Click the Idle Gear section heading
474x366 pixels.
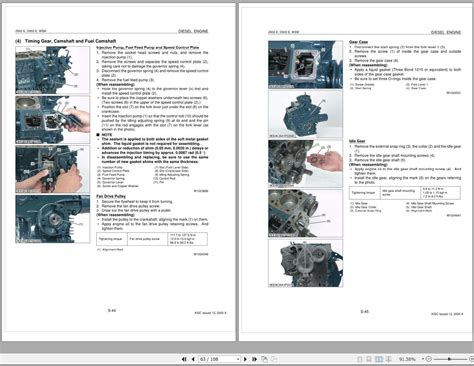pyautogui.click(x=357, y=141)
